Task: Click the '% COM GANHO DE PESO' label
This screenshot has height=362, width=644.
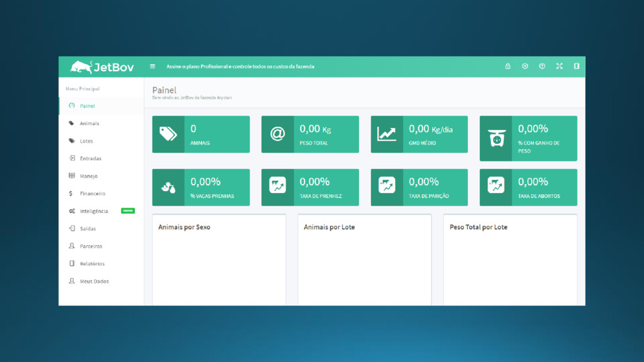Action: coord(538,147)
